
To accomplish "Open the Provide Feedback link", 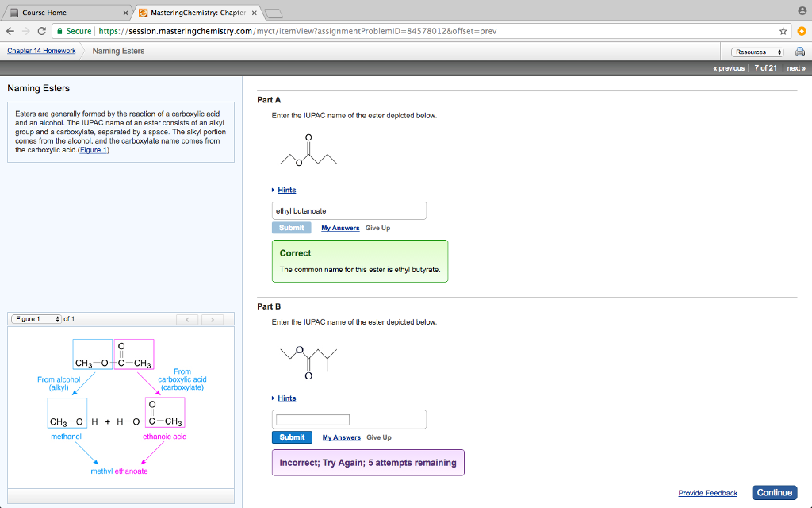I will [707, 493].
